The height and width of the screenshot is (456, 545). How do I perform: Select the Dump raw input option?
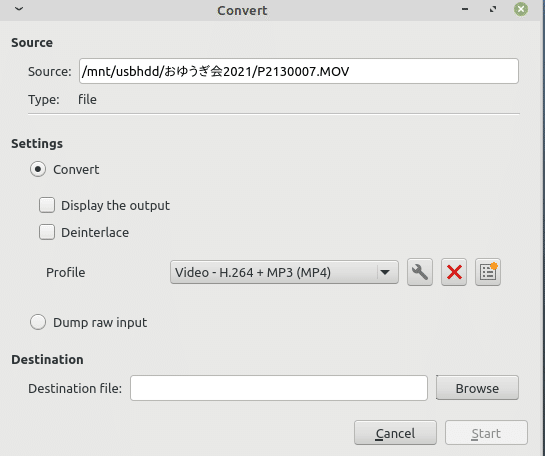(x=38, y=322)
